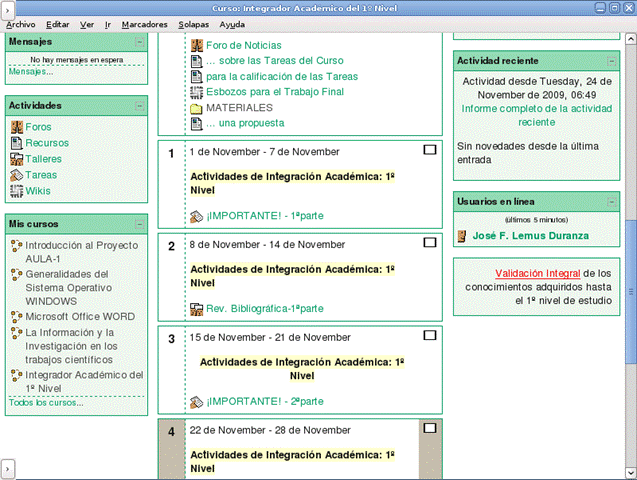637x480 pixels.
Task: Click the MATERIALES folder icon
Action: pos(198,108)
